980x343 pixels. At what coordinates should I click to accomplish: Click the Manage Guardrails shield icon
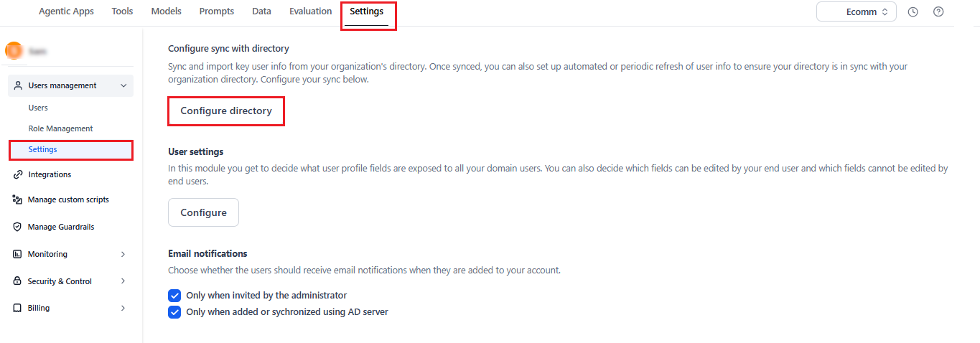coord(18,227)
